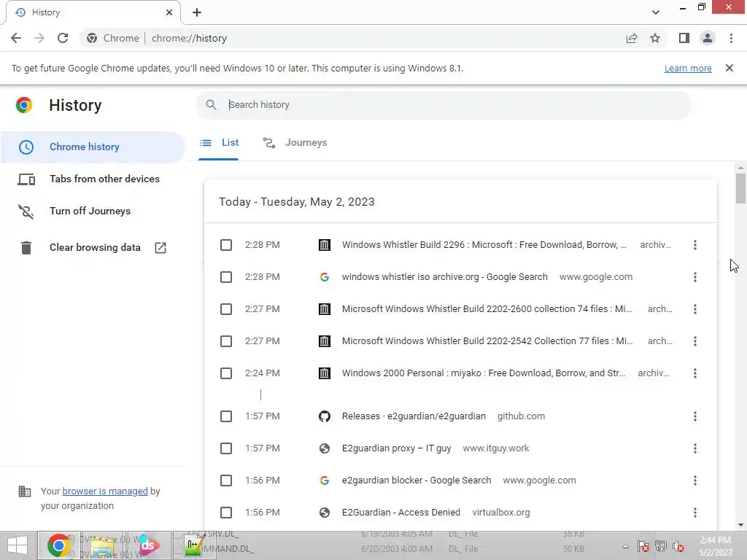Click the taskbar clock showing 2:44 PM
Screen dimensions: 747x560
click(x=716, y=546)
